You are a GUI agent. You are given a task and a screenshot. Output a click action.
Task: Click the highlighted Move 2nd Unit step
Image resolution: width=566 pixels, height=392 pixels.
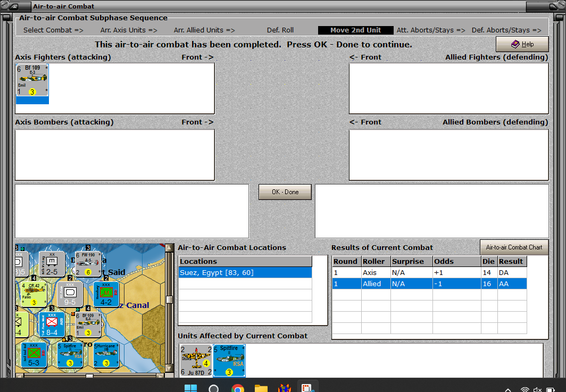point(355,30)
